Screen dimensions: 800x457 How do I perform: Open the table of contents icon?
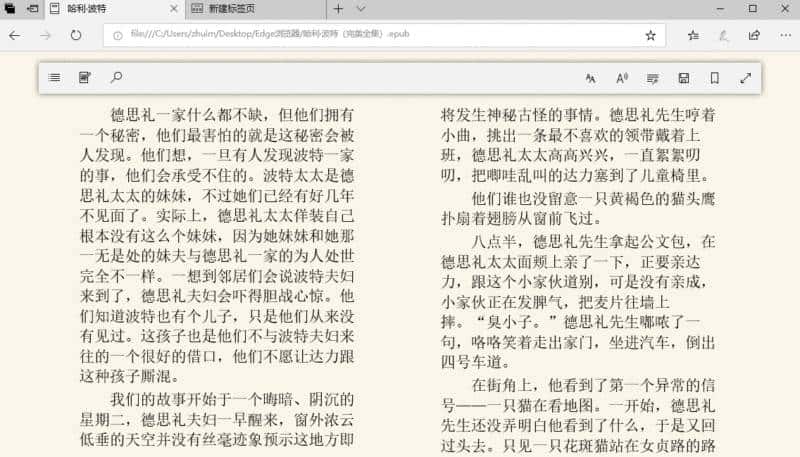coord(54,78)
